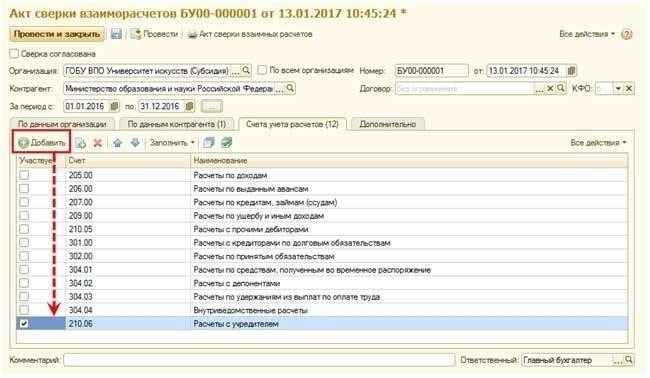Open the Дополнительно tab

pos(388,124)
